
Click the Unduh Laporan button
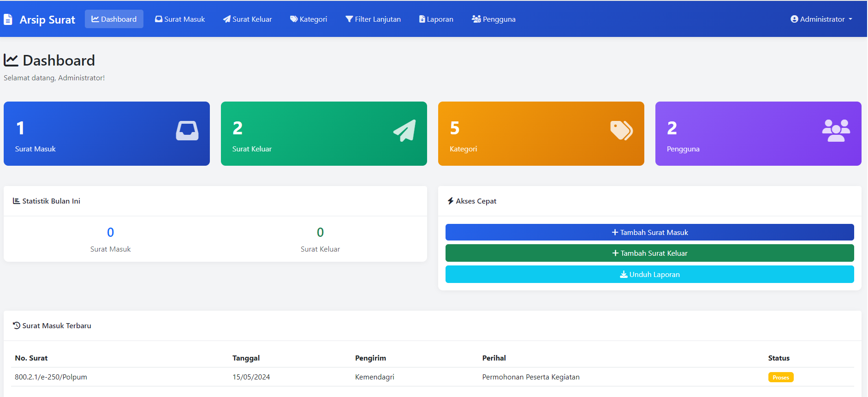click(x=650, y=274)
